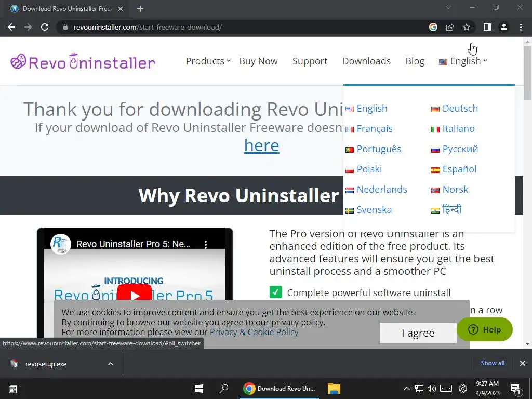Open the green Help widget
Image resolution: width=532 pixels, height=399 pixels.
click(485, 329)
